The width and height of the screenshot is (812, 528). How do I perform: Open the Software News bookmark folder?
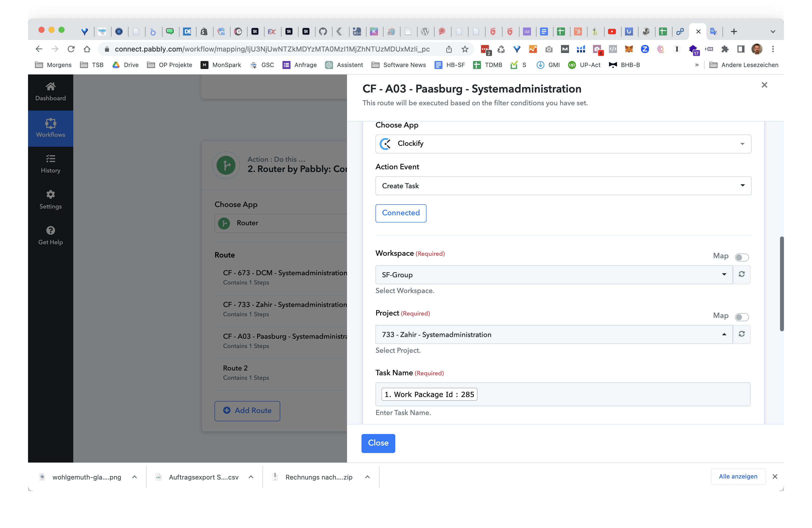398,65
